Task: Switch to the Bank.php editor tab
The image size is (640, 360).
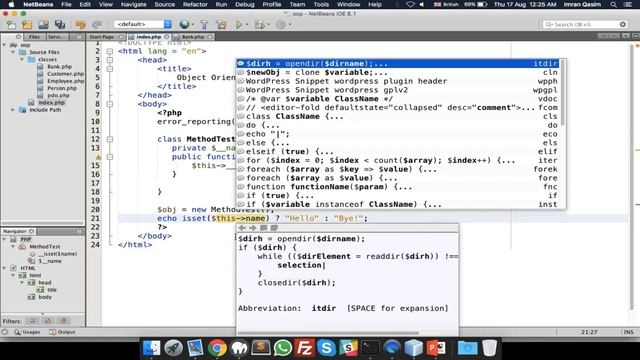Action: pyautogui.click(x=193, y=37)
